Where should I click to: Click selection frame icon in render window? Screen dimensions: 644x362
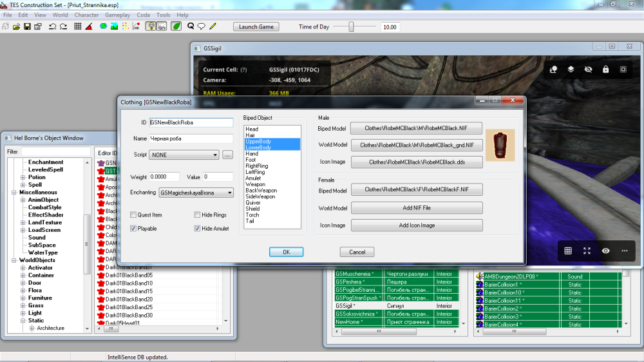[x=623, y=70]
